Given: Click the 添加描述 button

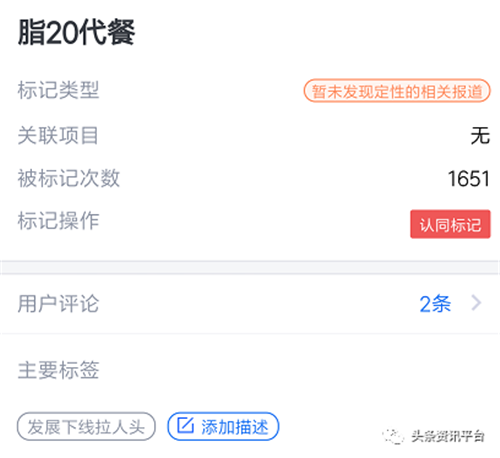Looking at the screenshot, I should [x=223, y=426].
